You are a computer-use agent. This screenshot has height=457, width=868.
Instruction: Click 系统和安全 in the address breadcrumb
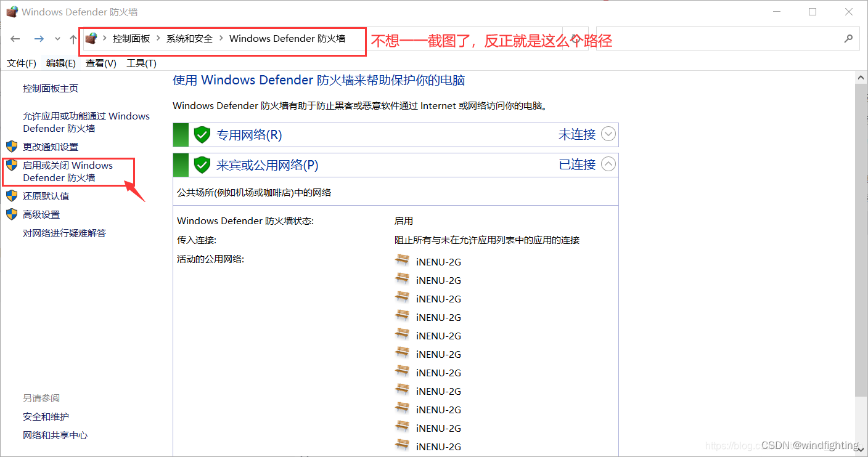[189, 38]
